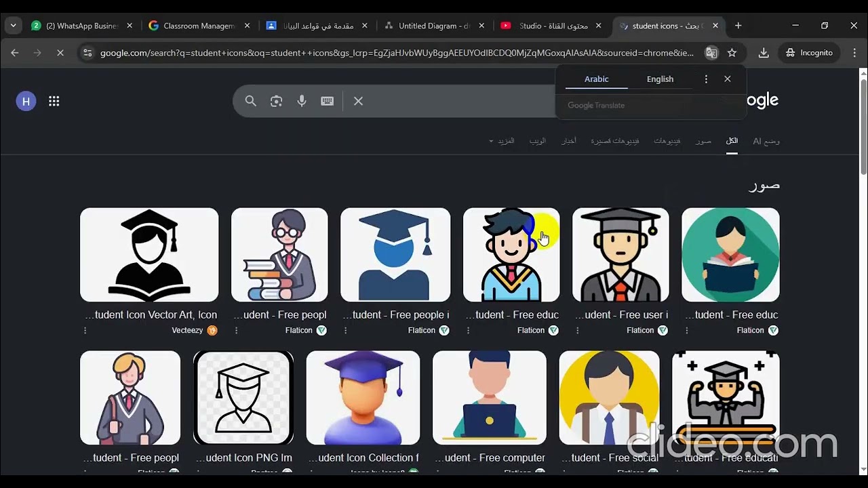Expand the المزيد more dropdown
The height and width of the screenshot is (488, 868).
click(x=502, y=141)
